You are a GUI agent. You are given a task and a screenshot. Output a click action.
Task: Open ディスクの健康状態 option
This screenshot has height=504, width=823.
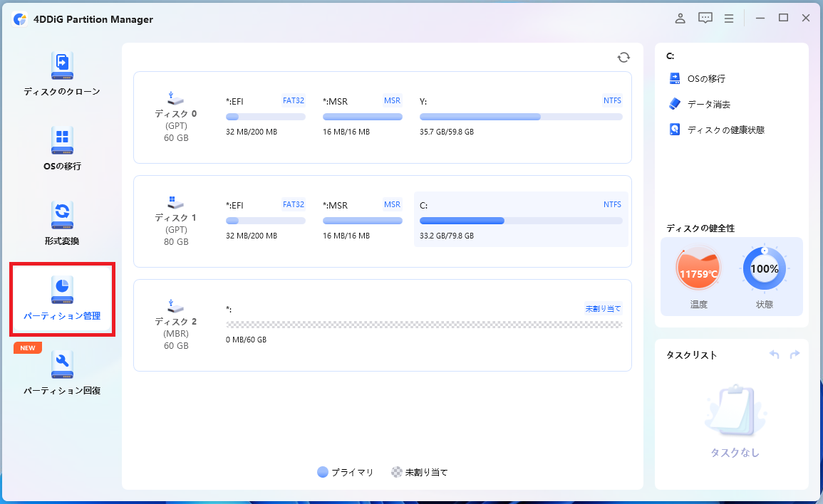pyautogui.click(x=726, y=130)
